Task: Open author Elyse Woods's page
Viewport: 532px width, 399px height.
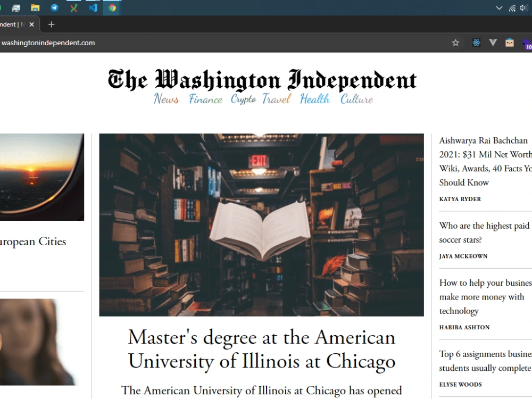Action: pyautogui.click(x=460, y=385)
